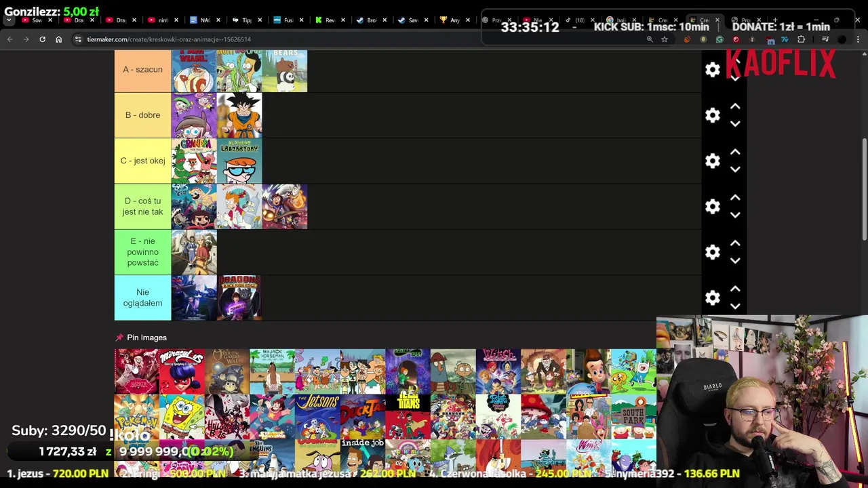Select We Bare Bears thumbnail in A tier
This screenshot has height=488, width=868.
[x=285, y=70]
